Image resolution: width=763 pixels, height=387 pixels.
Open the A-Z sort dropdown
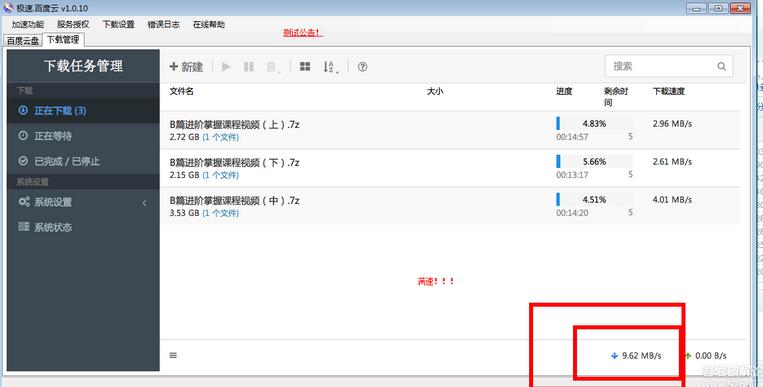coord(330,67)
